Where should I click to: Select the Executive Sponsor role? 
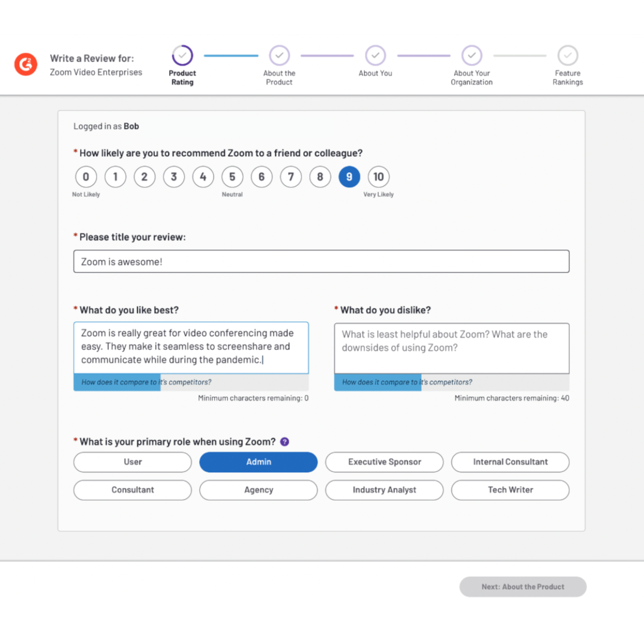[384, 462]
